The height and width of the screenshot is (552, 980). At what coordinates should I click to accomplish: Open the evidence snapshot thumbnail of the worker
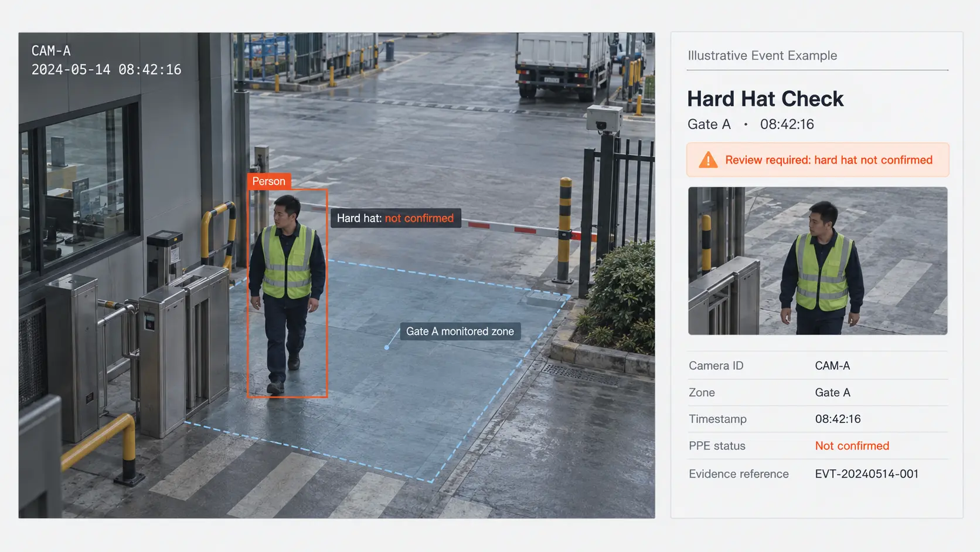click(818, 261)
